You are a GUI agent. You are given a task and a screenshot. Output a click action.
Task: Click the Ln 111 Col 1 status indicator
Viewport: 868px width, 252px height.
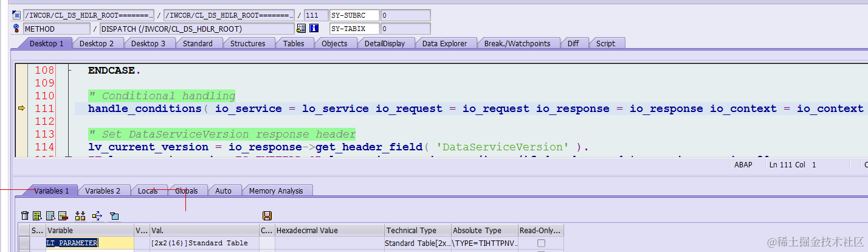[793, 165]
